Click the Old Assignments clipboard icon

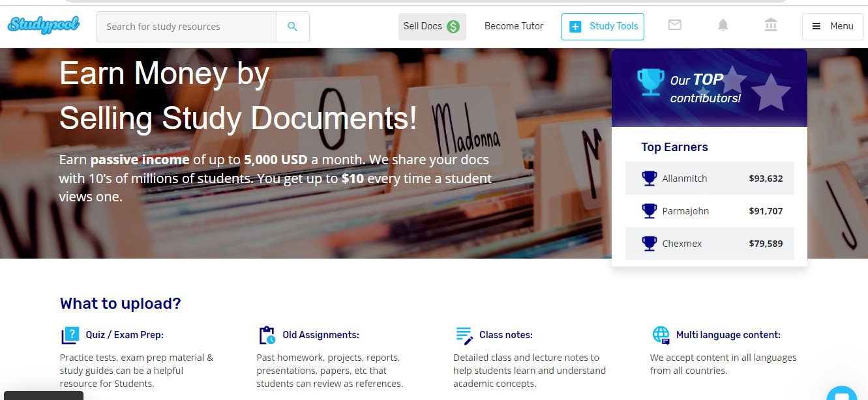coord(267,336)
